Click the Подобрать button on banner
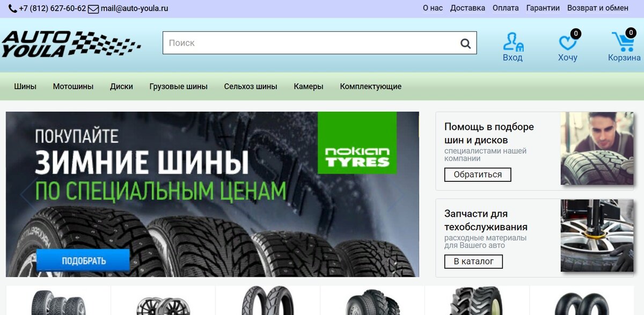The width and height of the screenshot is (644, 315). (x=84, y=261)
